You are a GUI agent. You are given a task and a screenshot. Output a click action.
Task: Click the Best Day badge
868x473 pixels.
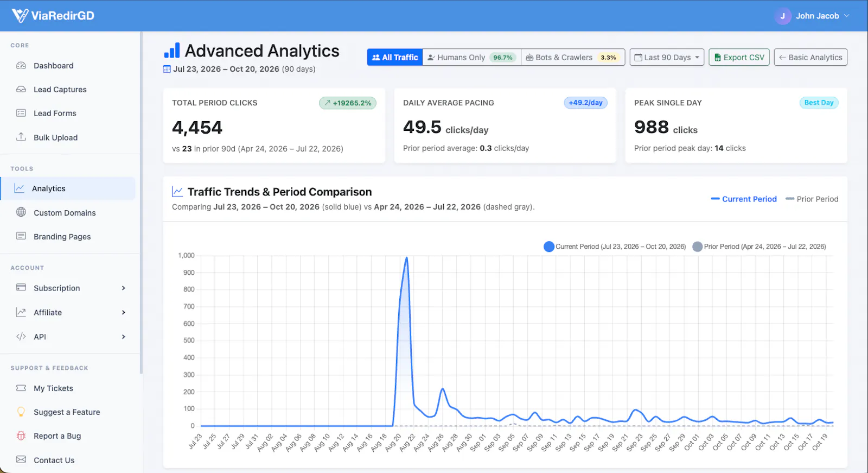tap(819, 103)
